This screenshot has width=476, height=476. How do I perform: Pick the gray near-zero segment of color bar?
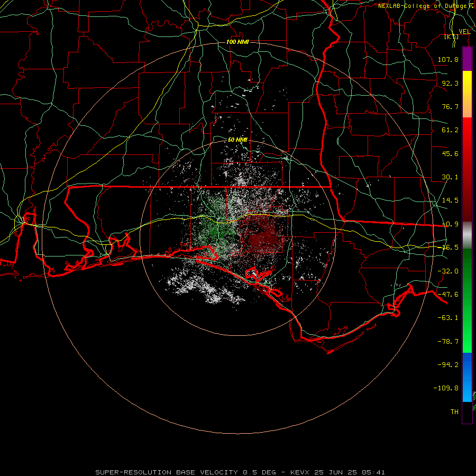coord(467,235)
